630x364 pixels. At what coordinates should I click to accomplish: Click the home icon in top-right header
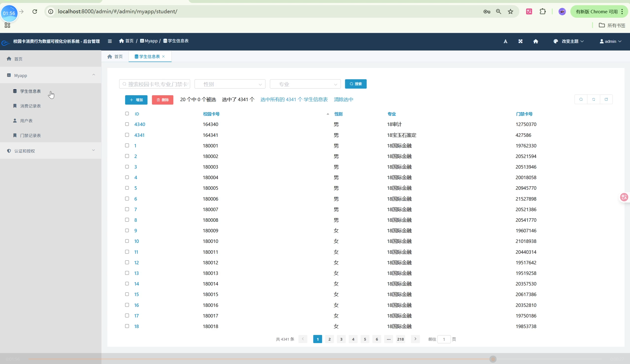[535, 42]
